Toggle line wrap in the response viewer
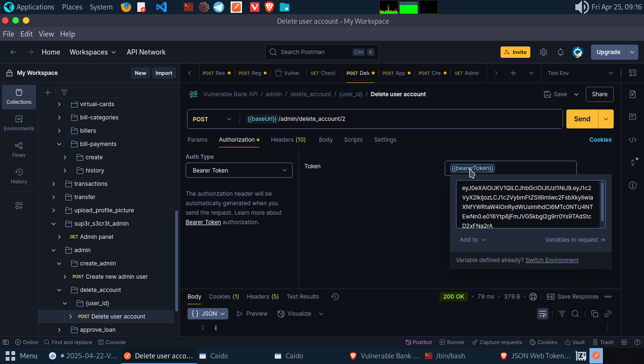Viewport: 644px width, 364px height. tap(543, 314)
